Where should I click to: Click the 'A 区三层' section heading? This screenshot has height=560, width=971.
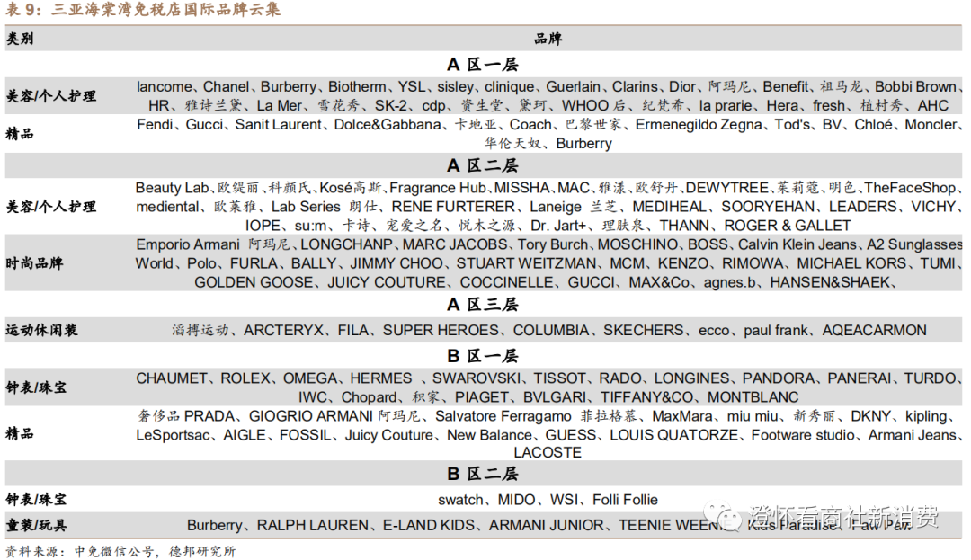[483, 305]
